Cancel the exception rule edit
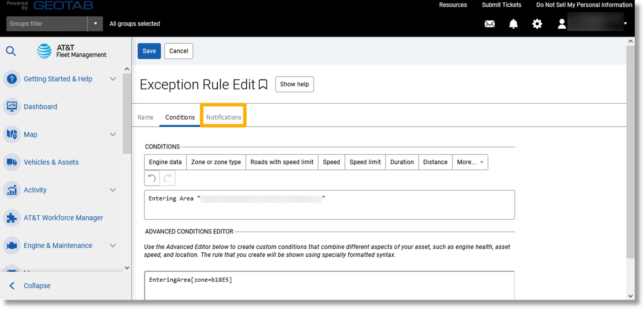 tap(179, 51)
